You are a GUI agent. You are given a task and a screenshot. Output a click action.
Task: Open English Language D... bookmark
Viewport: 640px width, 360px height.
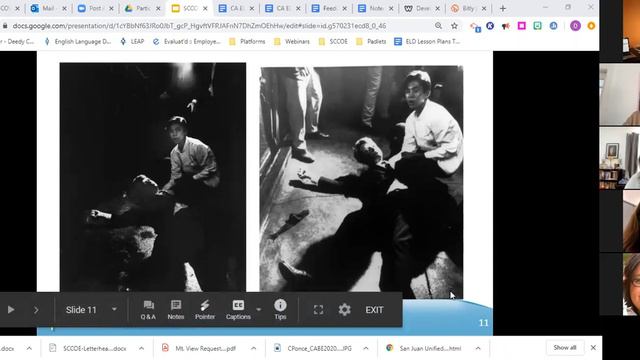coord(78,42)
